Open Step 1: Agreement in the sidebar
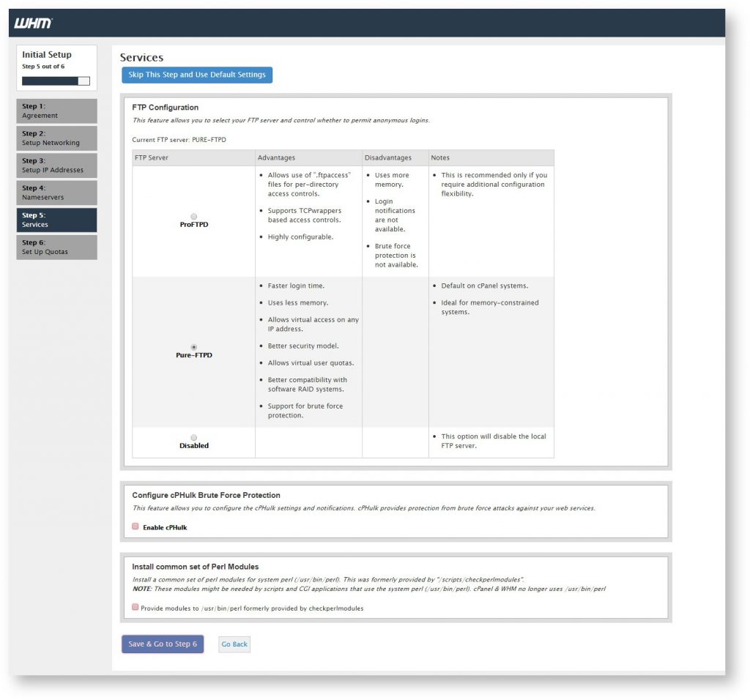Image resolution: width=750 pixels, height=700 pixels. [56, 111]
